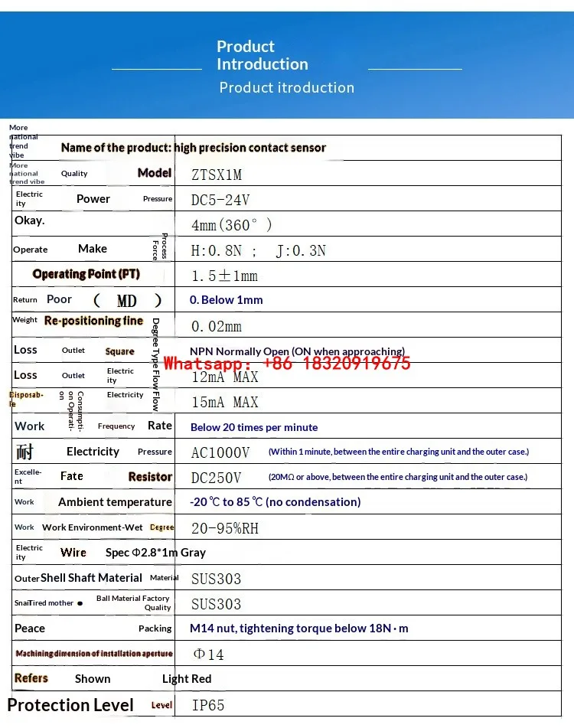
Task: Click the 'Product Introduction' heading
Action: point(263,55)
